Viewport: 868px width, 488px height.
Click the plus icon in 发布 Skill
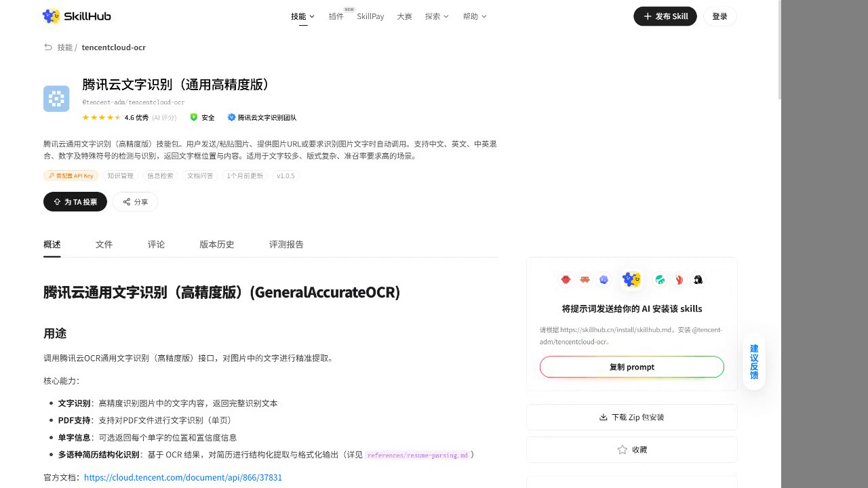tap(648, 16)
